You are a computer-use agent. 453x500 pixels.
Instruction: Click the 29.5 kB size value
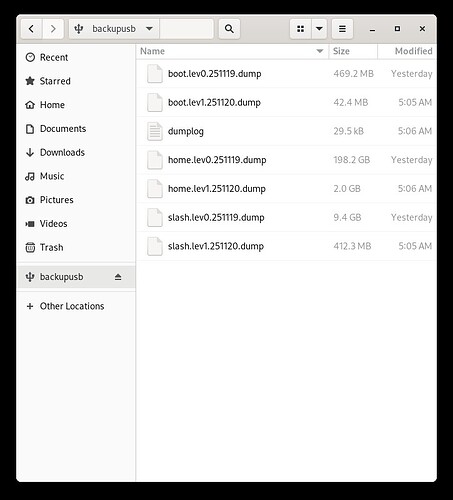[x=349, y=131]
